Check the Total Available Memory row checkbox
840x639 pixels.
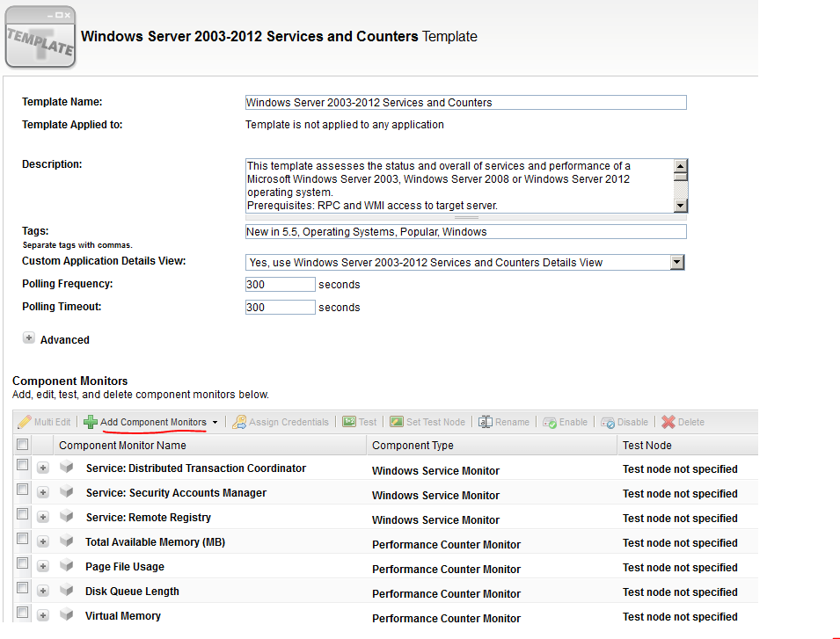coord(23,539)
